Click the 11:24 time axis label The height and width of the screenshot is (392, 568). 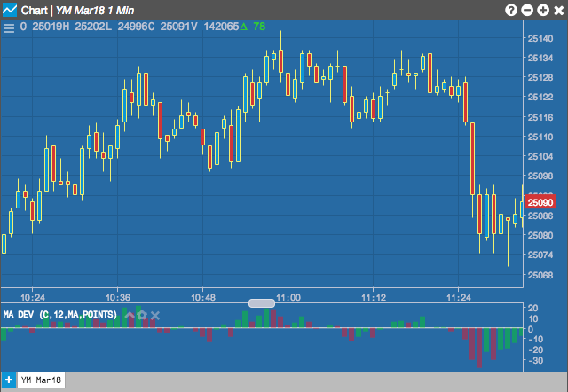click(459, 297)
